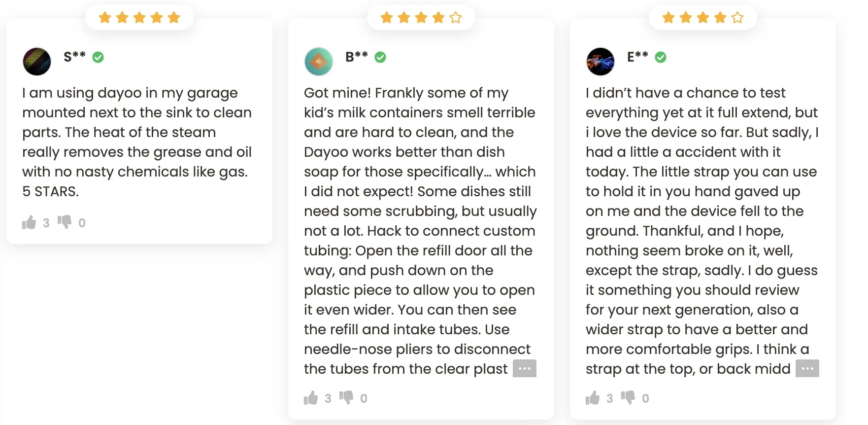The height and width of the screenshot is (425, 868).
Task: Click the five-star rating above S** review
Action: click(x=139, y=18)
